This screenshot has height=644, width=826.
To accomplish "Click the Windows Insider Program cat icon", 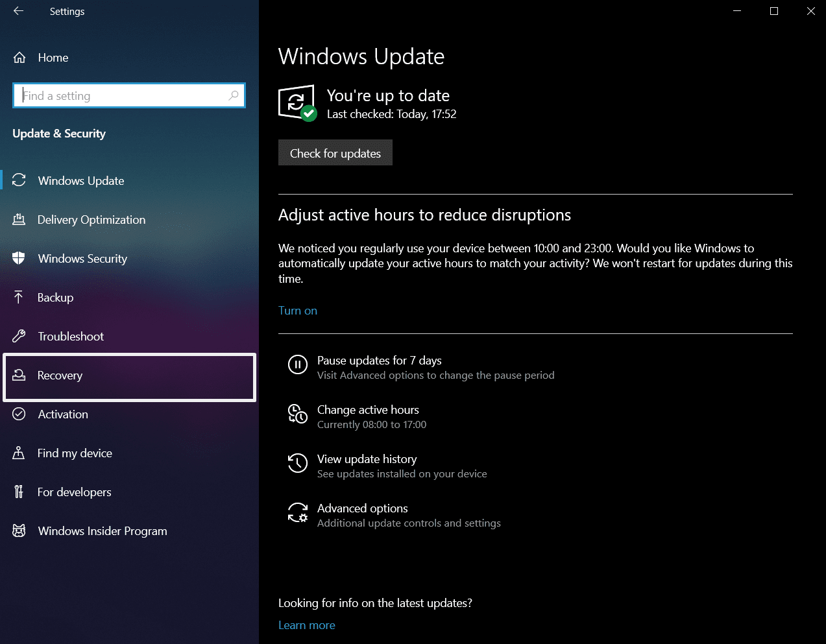I will tap(19, 531).
